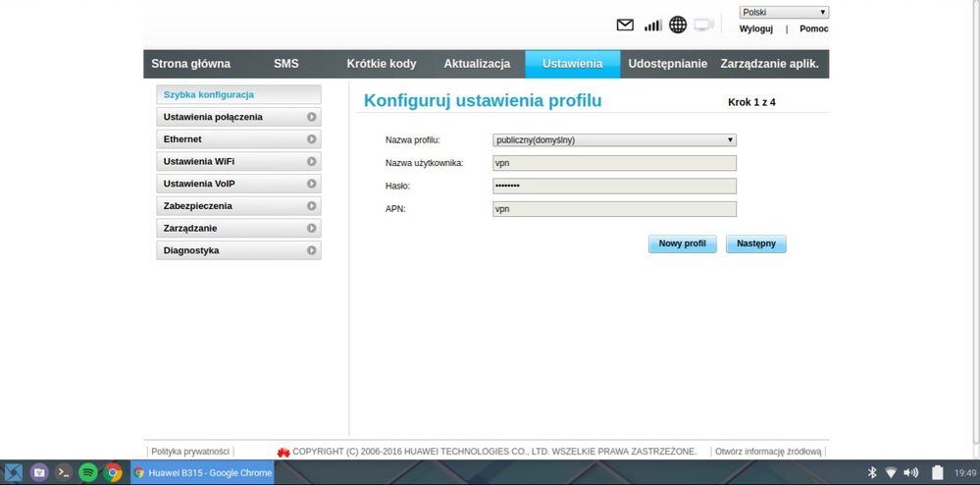This screenshot has height=485, width=980.
Task: Open the terminal icon in taskbar
Action: 64,472
